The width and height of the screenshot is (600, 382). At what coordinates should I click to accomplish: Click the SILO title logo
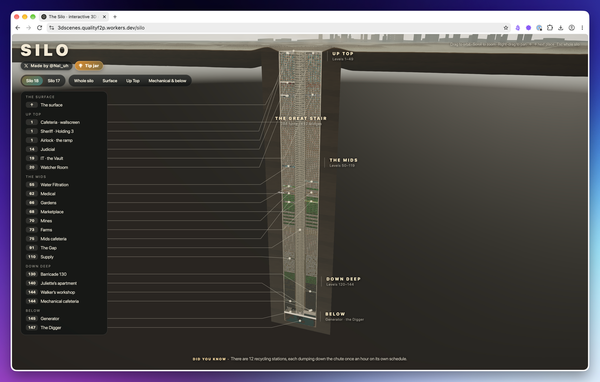[44, 50]
